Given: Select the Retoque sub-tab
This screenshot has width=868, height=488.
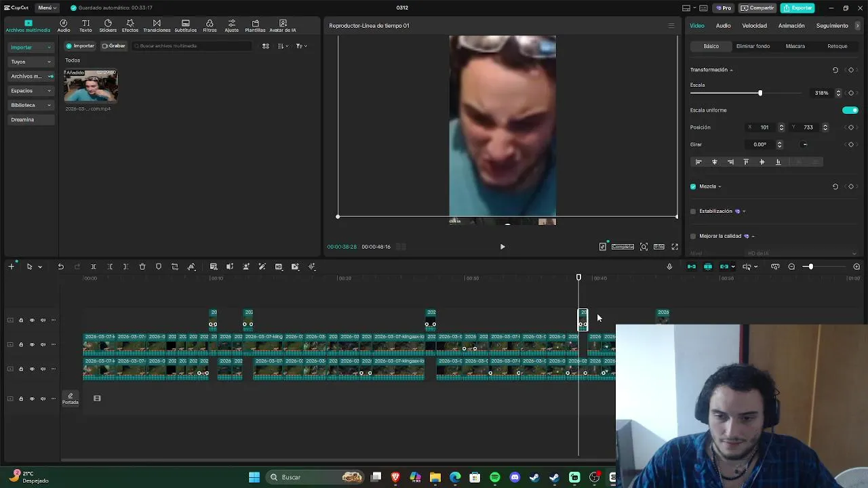Looking at the screenshot, I should tap(837, 46).
